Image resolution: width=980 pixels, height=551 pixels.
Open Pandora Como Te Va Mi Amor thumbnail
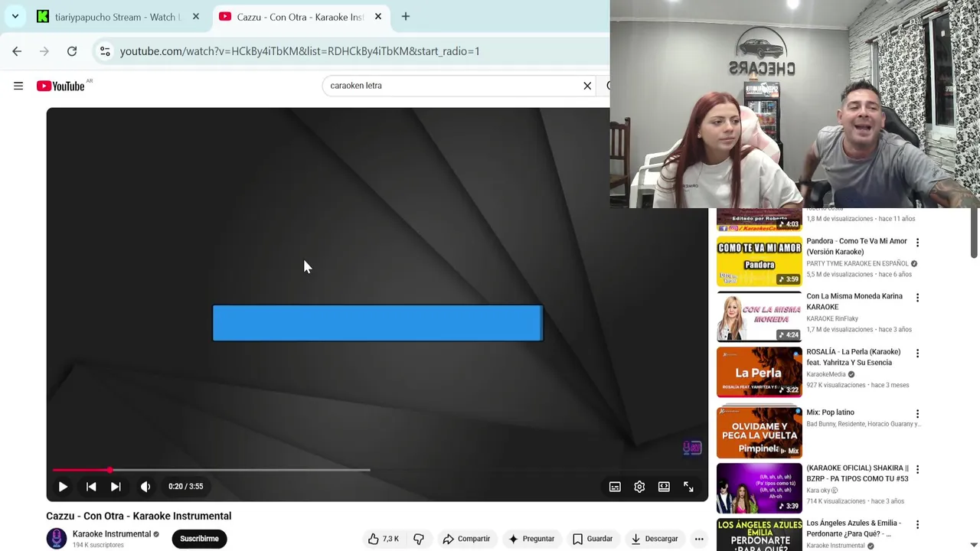759,262
